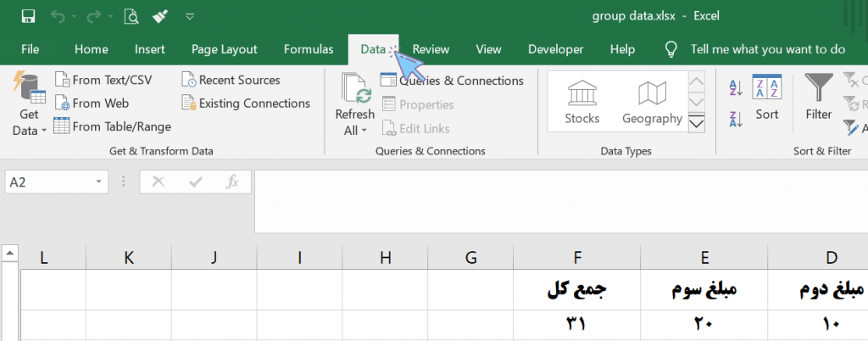Select column J header
This screenshot has height=341, width=868.
pos(214,257)
